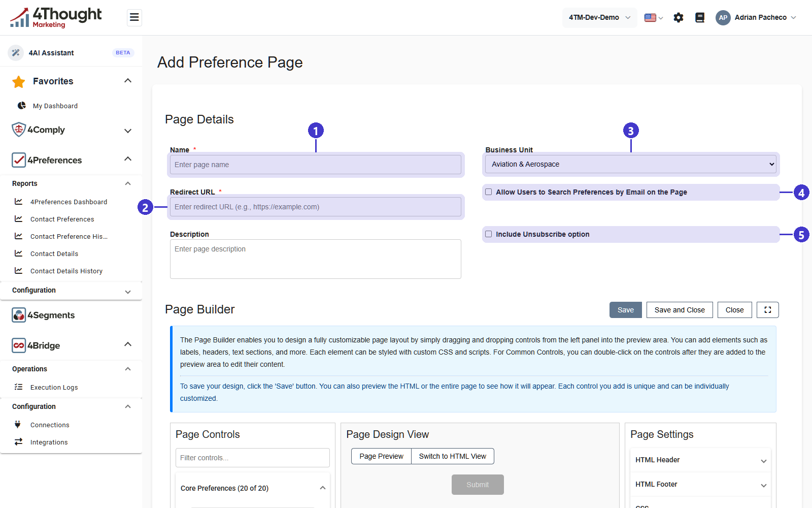Click the Integrations arrows icon
The image size is (812, 508).
(19, 442)
